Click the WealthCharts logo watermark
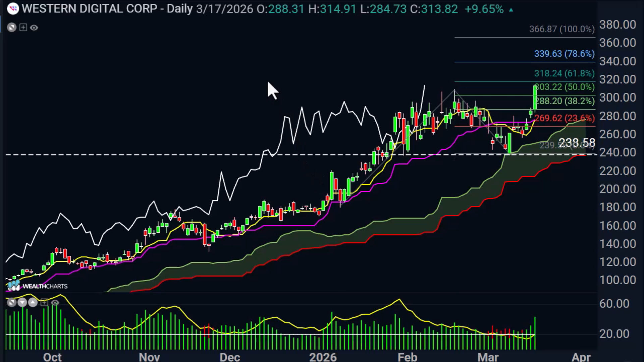This screenshot has height=362, width=644. click(x=37, y=286)
